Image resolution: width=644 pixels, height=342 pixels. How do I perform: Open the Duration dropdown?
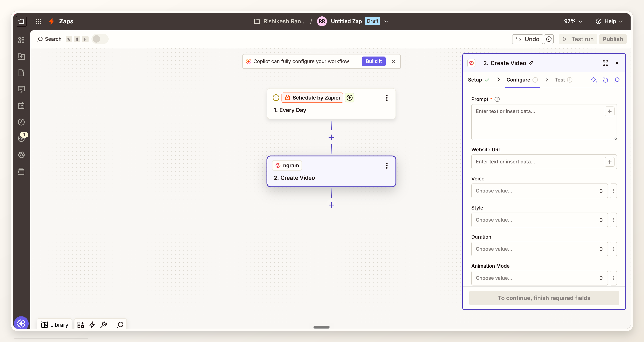[x=539, y=249]
